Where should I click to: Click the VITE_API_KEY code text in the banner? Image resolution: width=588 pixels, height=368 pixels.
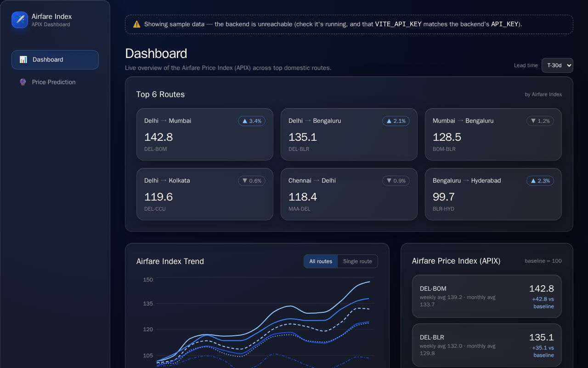tap(398, 24)
